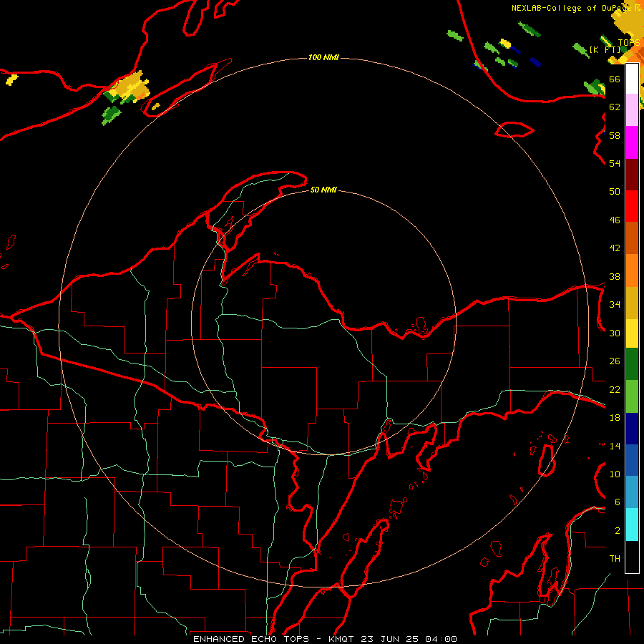
Task: Pick the cyan legend swatch
Action: tap(632, 525)
